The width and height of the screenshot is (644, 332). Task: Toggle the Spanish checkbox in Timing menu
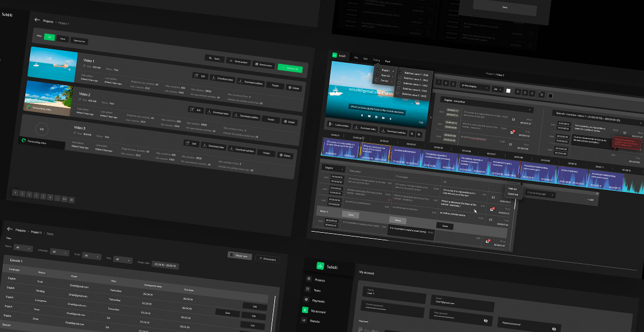coord(377,75)
